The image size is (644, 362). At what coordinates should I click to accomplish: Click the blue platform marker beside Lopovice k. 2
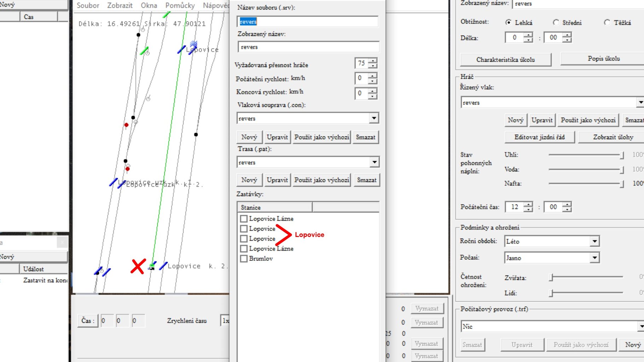(x=163, y=266)
